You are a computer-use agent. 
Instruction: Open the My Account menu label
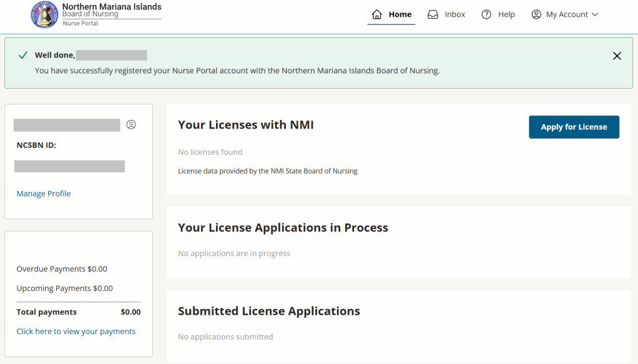567,14
